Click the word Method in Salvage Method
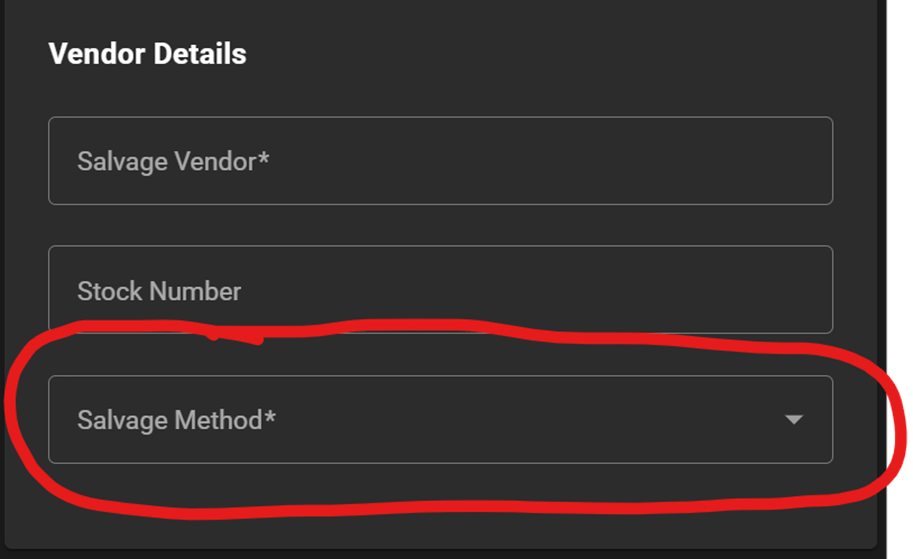The width and height of the screenshot is (913, 559). (x=218, y=420)
